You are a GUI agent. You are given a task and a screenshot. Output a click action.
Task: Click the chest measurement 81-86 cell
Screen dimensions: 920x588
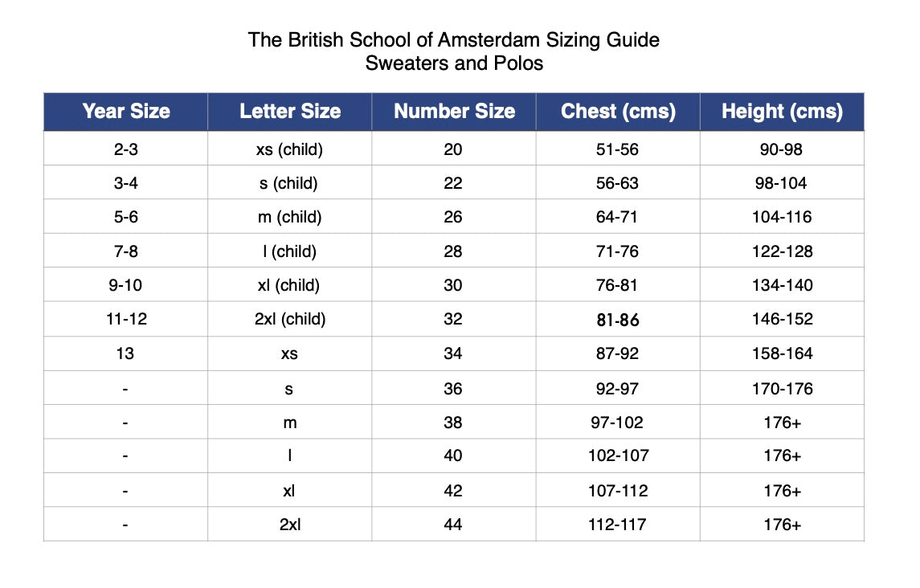618,320
